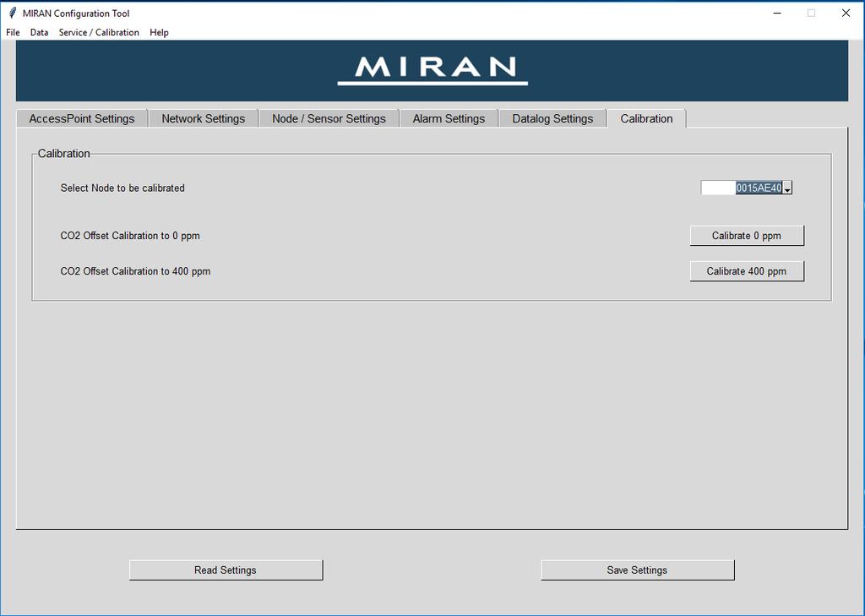The height and width of the screenshot is (616, 865).
Task: Click the Calibrate 0 ppm button
Action: (x=747, y=236)
